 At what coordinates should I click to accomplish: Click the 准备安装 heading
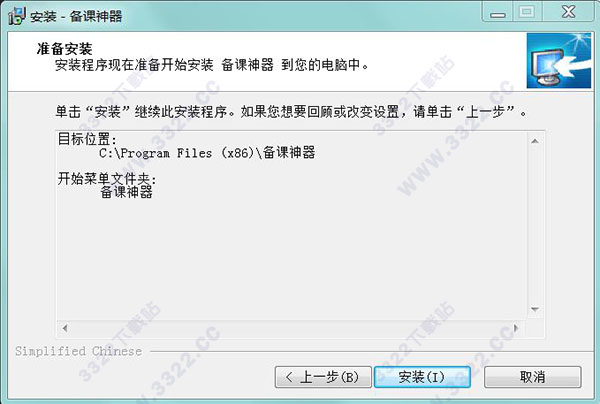click(64, 49)
